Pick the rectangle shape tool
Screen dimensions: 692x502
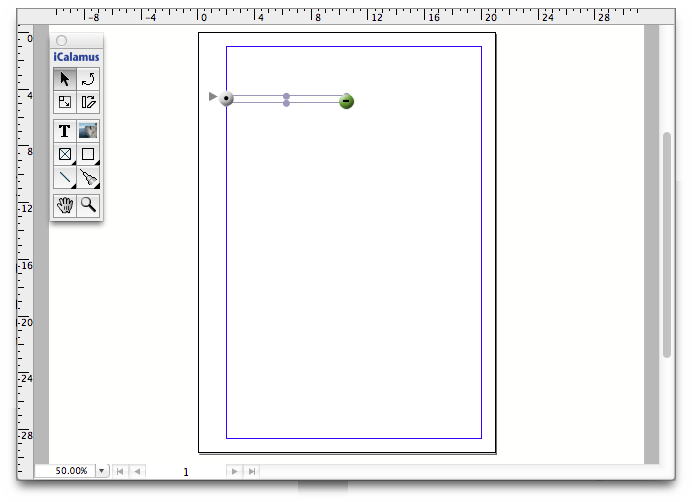[88, 154]
